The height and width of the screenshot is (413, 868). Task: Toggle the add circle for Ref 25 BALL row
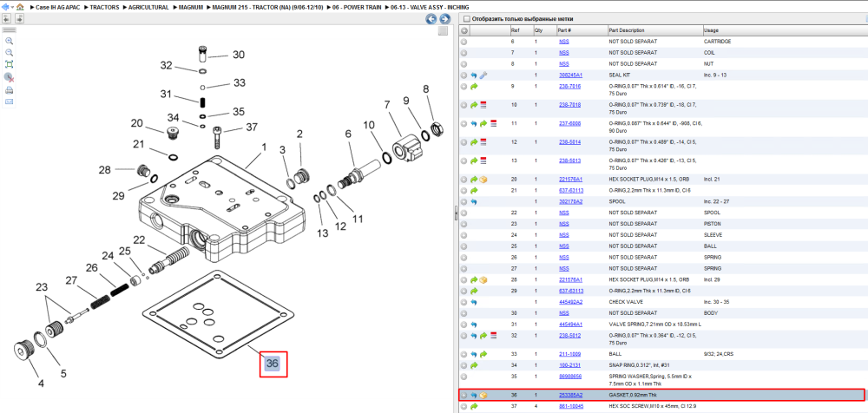pos(464,246)
